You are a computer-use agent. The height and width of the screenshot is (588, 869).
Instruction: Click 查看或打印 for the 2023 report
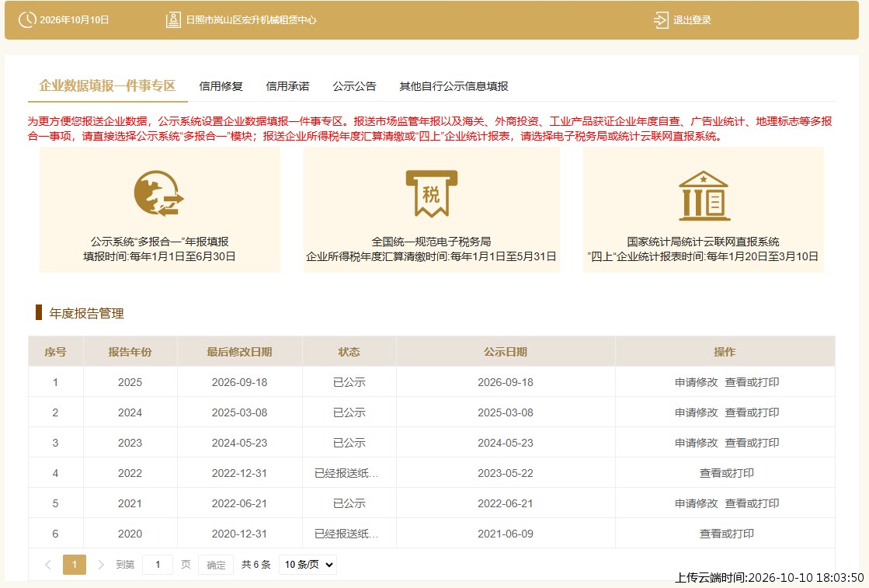[x=752, y=444]
